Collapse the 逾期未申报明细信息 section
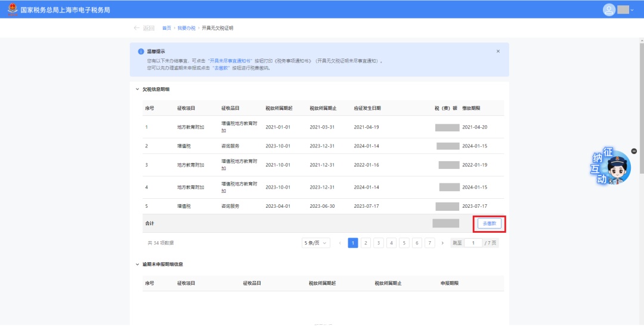The height and width of the screenshot is (326, 644). click(x=137, y=265)
